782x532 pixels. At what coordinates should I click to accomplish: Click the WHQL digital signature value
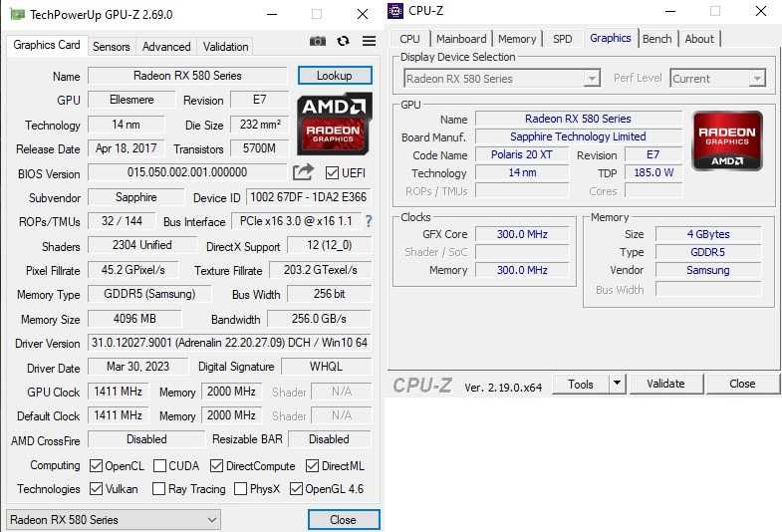point(326,367)
